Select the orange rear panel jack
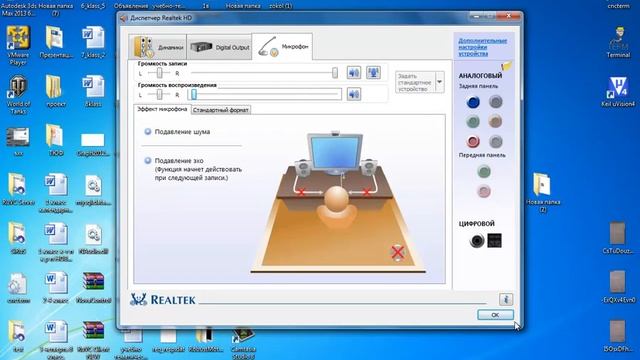This screenshot has width=640, height=360. point(496,121)
